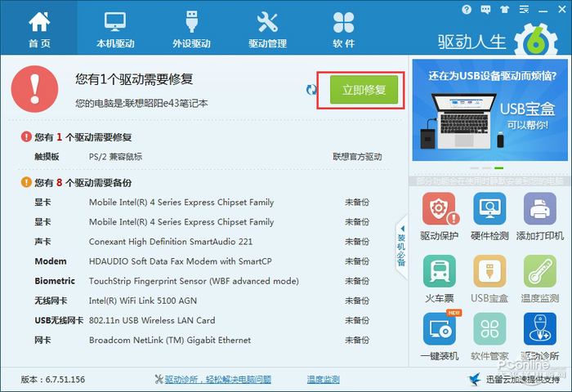
Task: Switch to 本机驱动 tab
Action: pyautogui.click(x=115, y=29)
